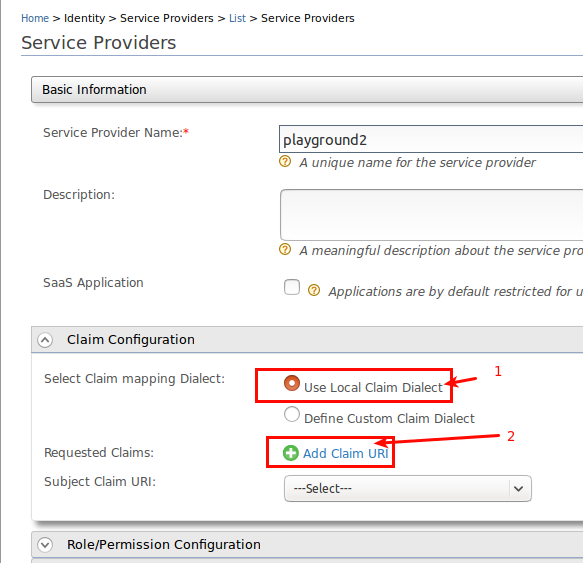583x563 pixels.
Task: Open the Subject Claim URI dropdown
Action: [x=408, y=488]
